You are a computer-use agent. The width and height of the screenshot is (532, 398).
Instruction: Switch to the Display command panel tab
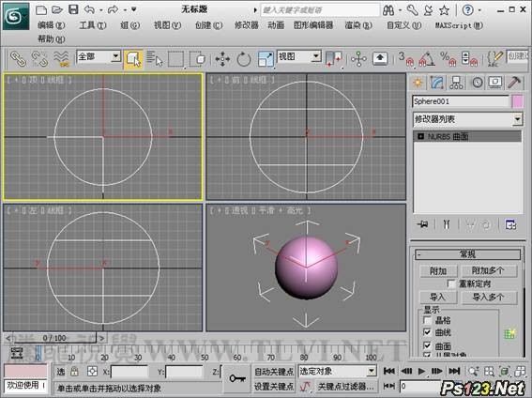tap(495, 83)
